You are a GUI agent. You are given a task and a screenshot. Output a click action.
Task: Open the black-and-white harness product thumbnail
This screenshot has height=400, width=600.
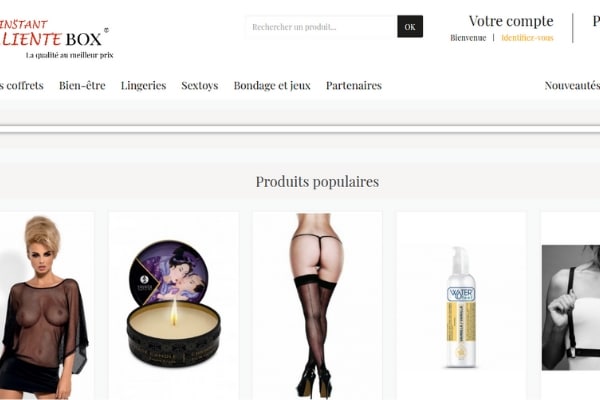pyautogui.click(x=571, y=307)
